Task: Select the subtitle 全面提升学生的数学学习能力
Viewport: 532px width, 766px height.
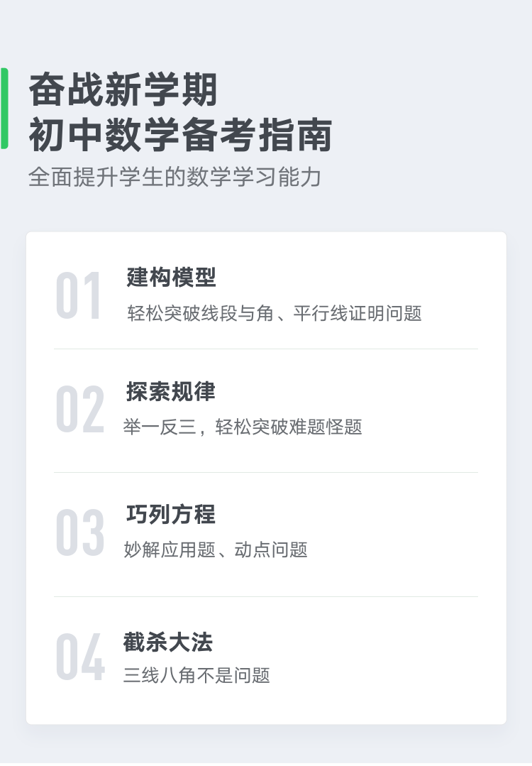Action: (174, 177)
